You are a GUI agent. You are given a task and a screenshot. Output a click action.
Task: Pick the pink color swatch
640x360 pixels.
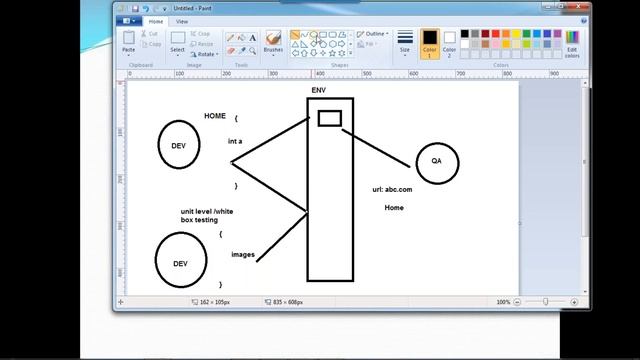(x=496, y=44)
